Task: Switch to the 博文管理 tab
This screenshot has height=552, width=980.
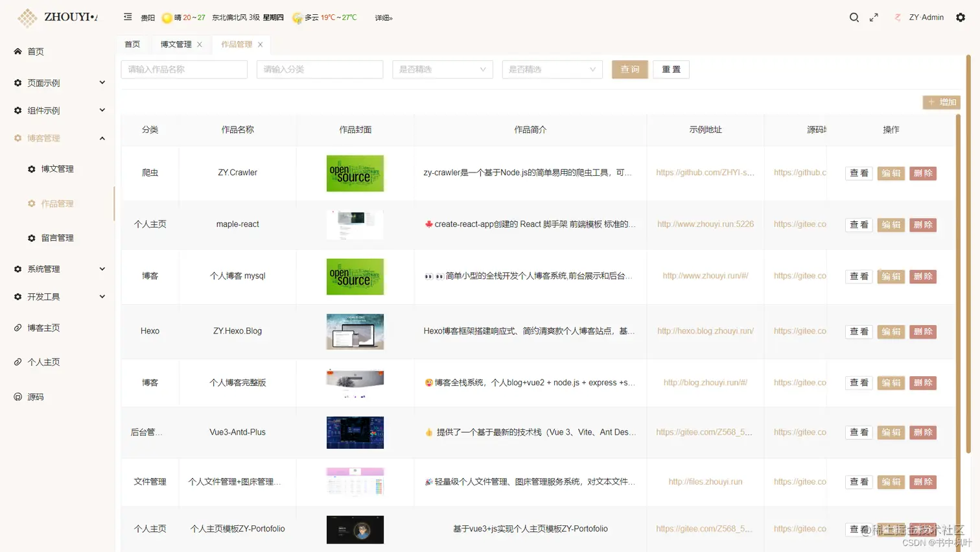Action: (x=176, y=45)
